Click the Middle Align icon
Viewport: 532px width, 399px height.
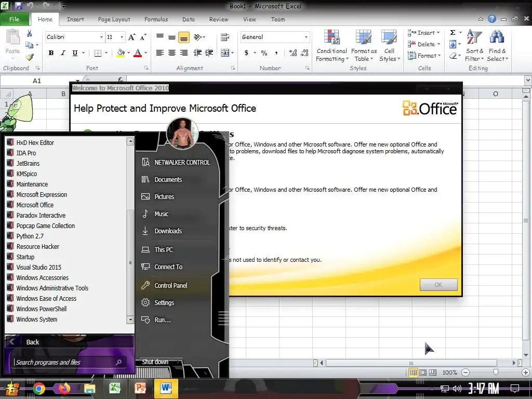(172, 37)
